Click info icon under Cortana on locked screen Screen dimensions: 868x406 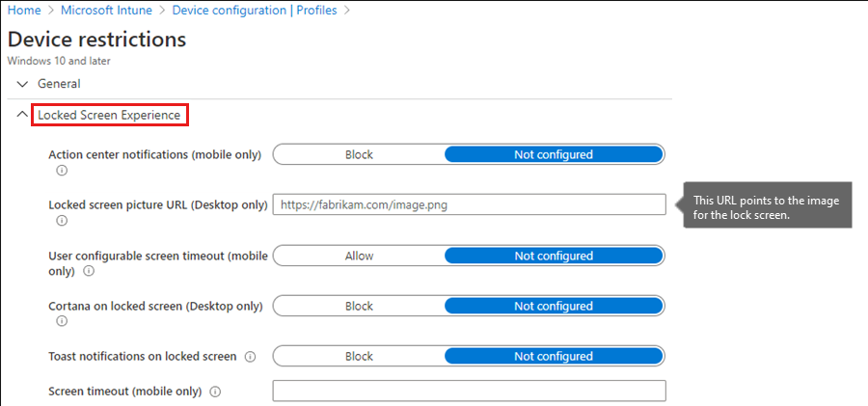click(62, 322)
